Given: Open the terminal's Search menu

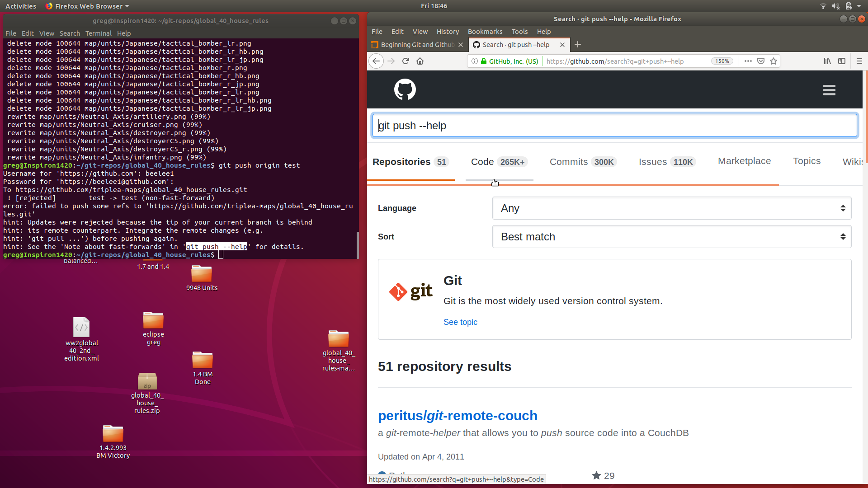Looking at the screenshot, I should tap(70, 33).
